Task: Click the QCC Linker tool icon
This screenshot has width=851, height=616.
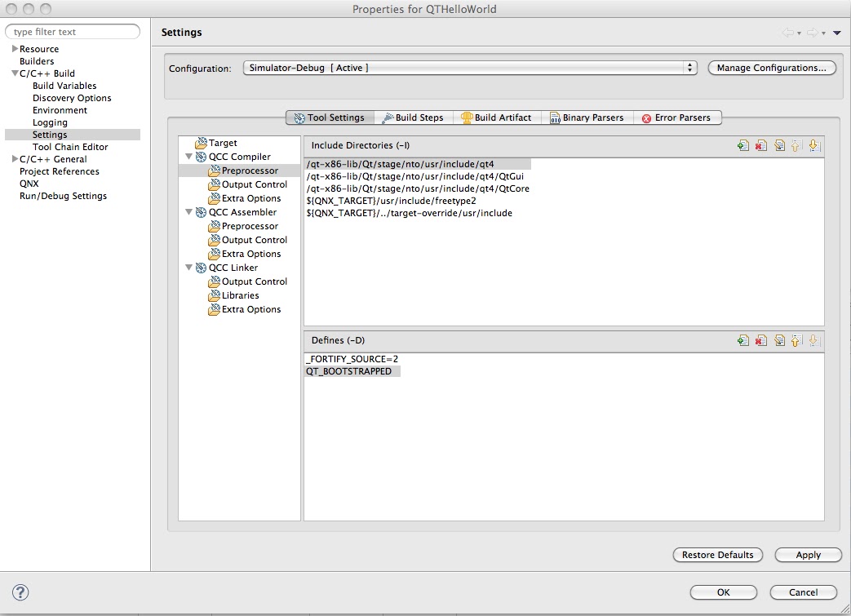Action: (201, 268)
